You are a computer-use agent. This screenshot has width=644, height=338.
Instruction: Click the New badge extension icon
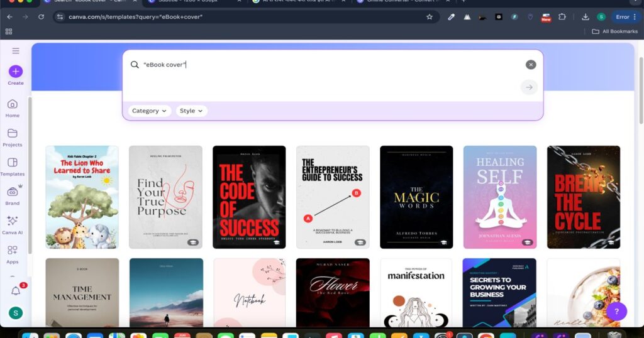tap(546, 17)
